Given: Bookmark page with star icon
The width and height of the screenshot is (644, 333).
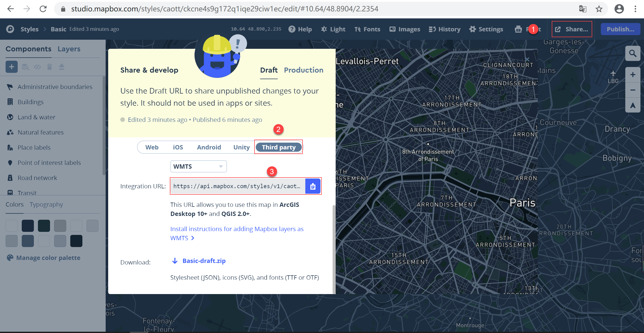Looking at the screenshot, I should (x=599, y=9).
